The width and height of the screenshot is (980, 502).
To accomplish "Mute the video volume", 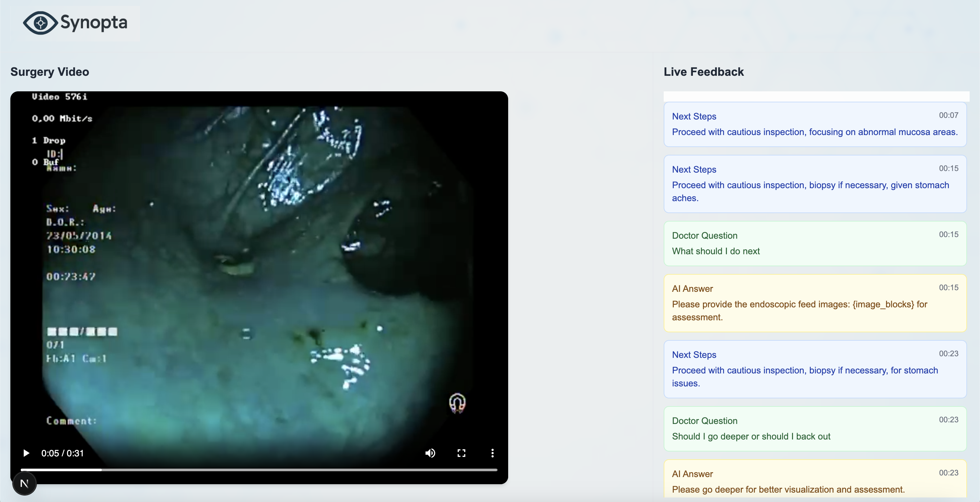I will tap(430, 453).
